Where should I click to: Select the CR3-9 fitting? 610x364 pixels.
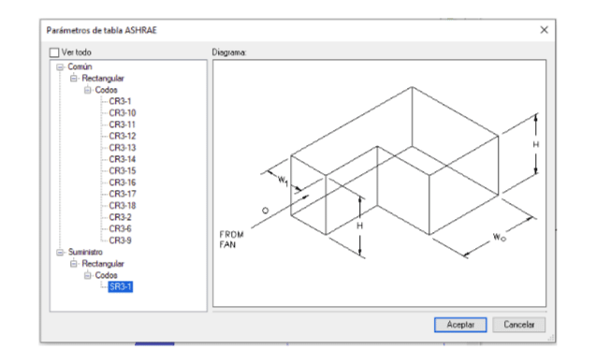[120, 240]
